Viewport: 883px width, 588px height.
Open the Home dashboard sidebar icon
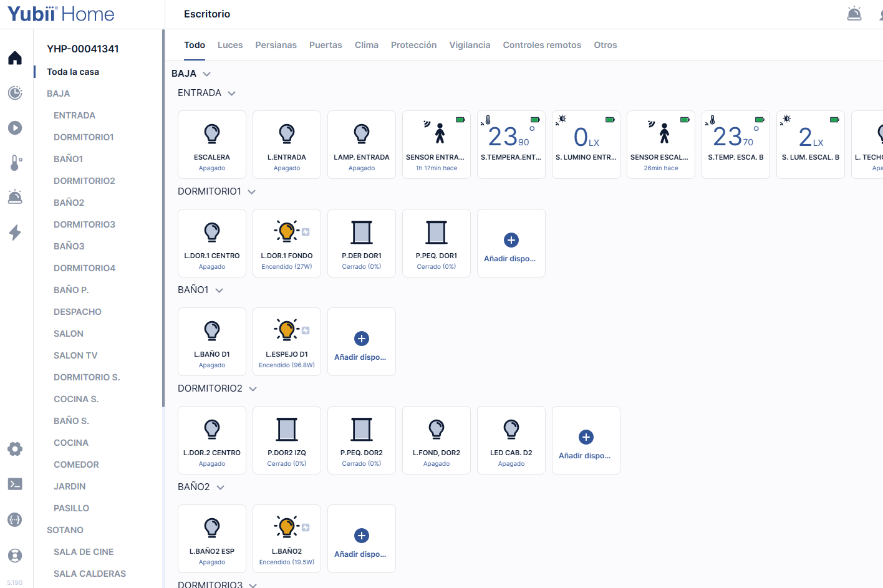click(15, 58)
